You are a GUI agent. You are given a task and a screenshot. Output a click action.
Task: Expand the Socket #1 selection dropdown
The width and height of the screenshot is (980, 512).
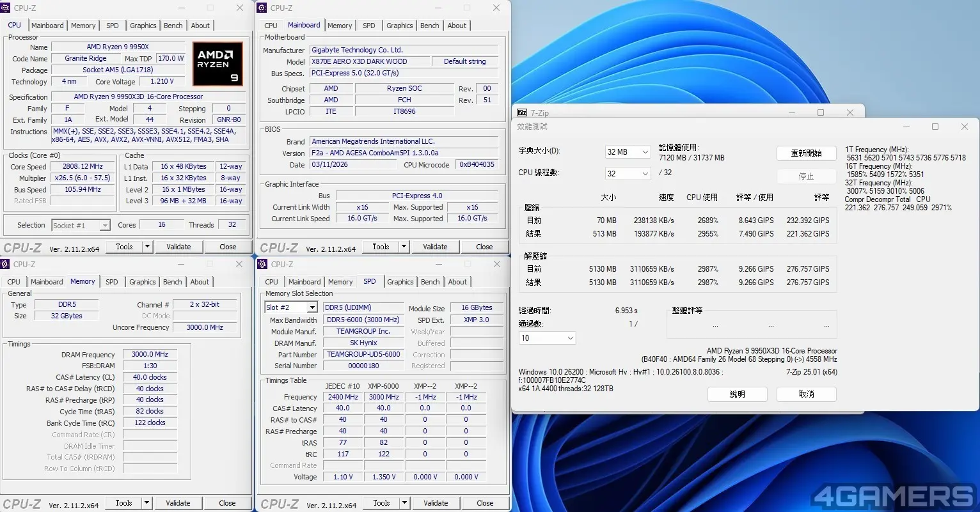click(x=105, y=225)
